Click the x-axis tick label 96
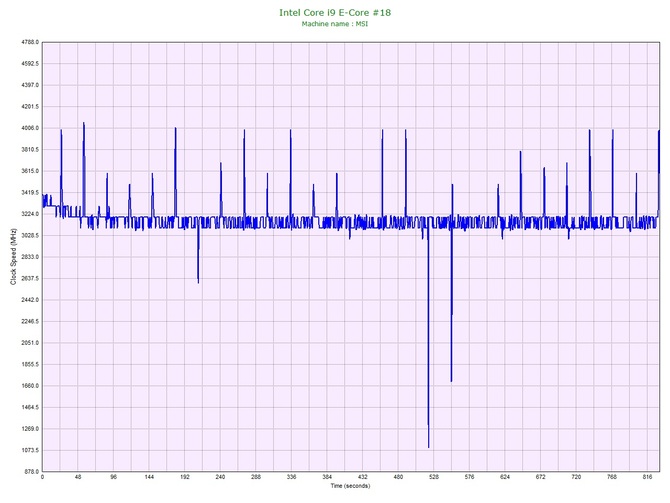Viewport: 670px width, 503px height. click(x=113, y=477)
